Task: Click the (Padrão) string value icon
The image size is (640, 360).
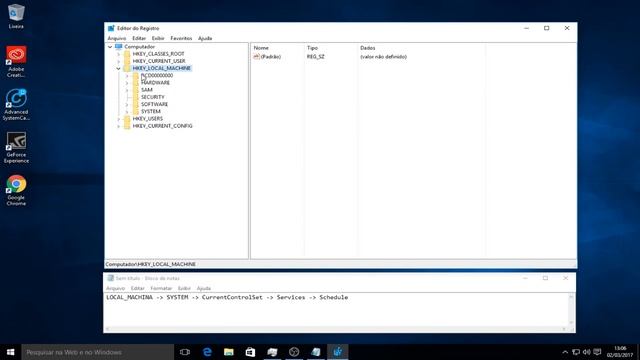Action: [256, 56]
